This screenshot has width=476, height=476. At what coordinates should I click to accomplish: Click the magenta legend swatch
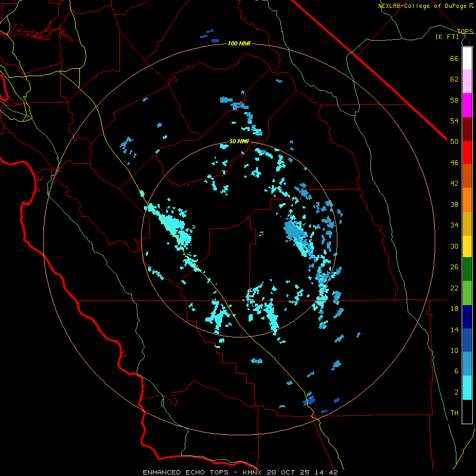click(467, 105)
